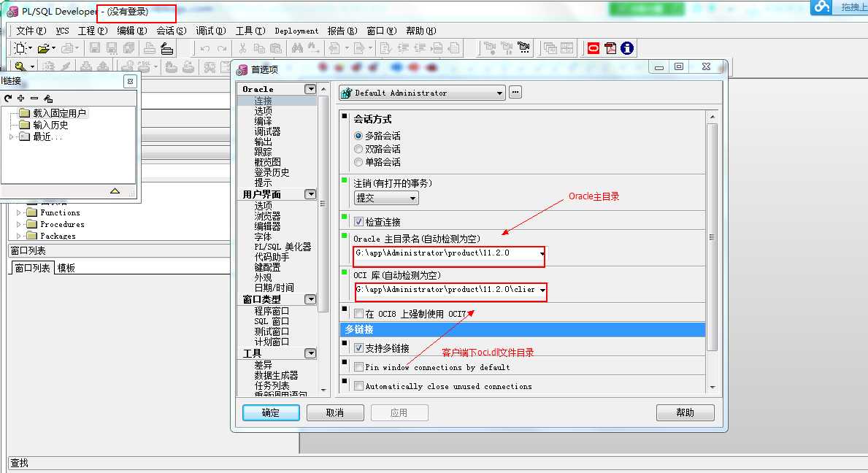Screen dimensions: 868x473
Task: Click the blue information icon
Action: pyautogui.click(x=626, y=48)
